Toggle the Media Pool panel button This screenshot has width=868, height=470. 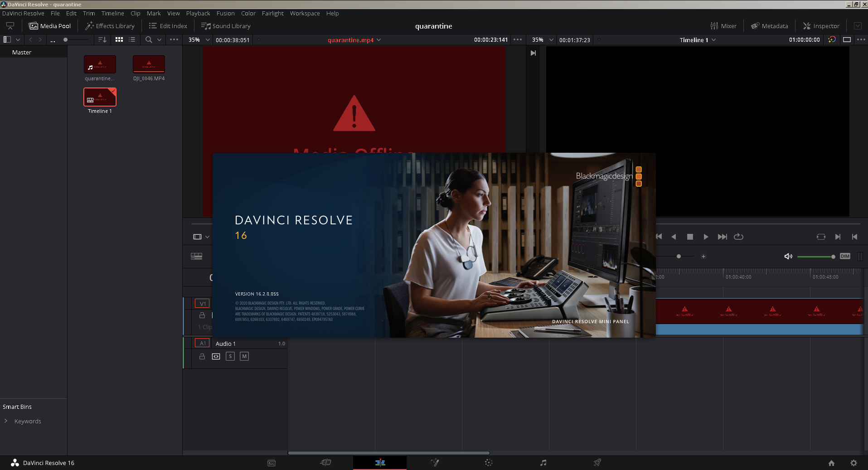click(x=50, y=26)
